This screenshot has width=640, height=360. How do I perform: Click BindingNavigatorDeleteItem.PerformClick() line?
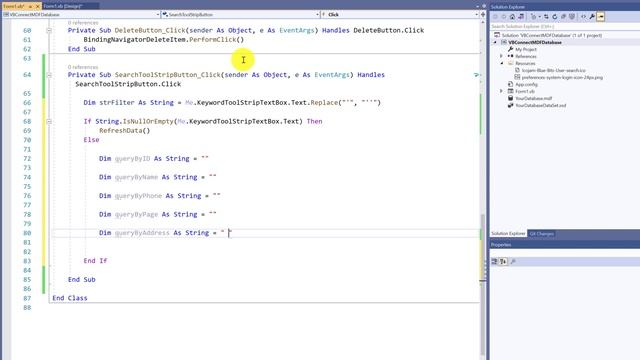coord(164,40)
